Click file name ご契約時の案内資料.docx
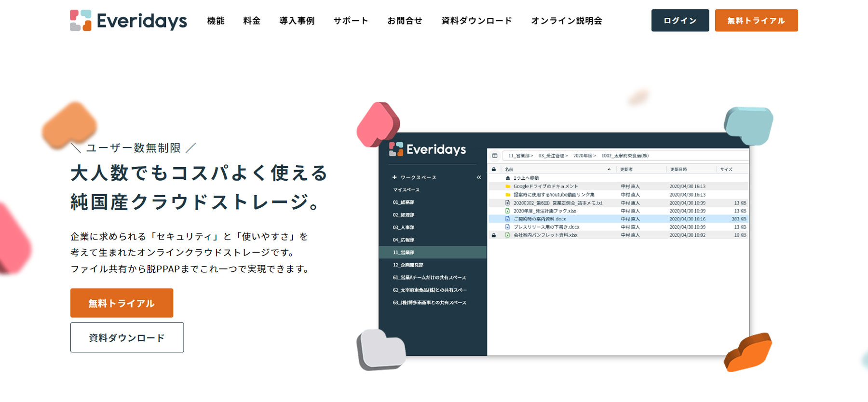The height and width of the screenshot is (402, 868). coord(540,219)
